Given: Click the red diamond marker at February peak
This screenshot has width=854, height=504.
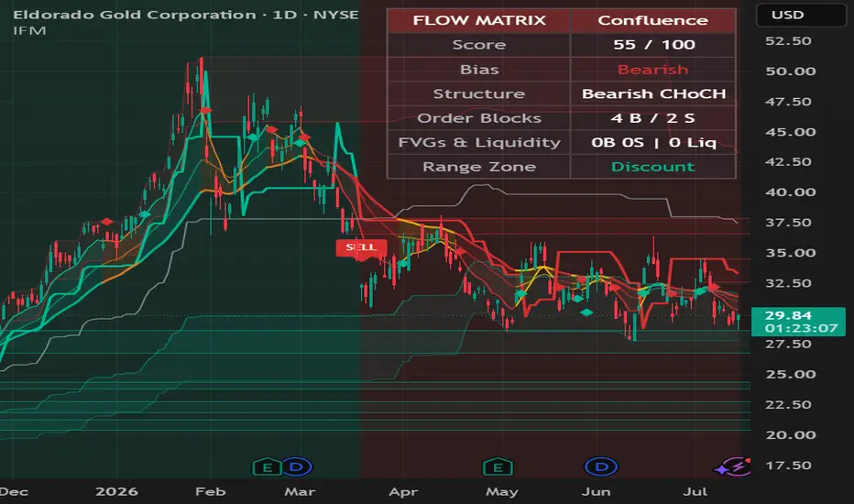Looking at the screenshot, I should (x=205, y=111).
